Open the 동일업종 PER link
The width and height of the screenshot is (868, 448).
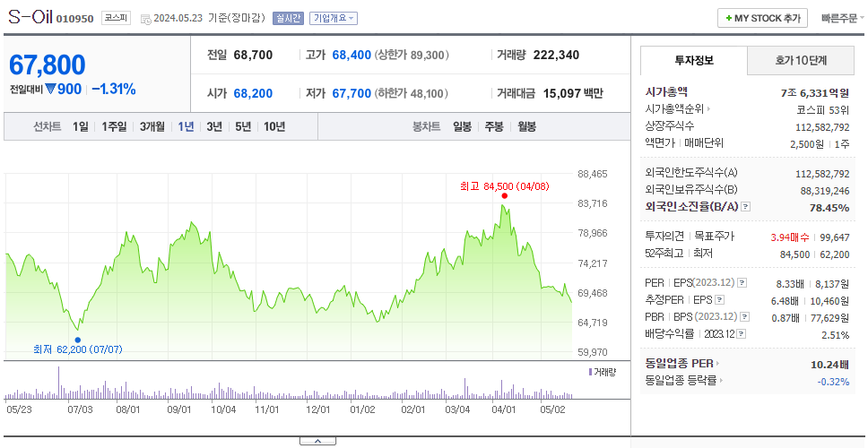click(682, 364)
